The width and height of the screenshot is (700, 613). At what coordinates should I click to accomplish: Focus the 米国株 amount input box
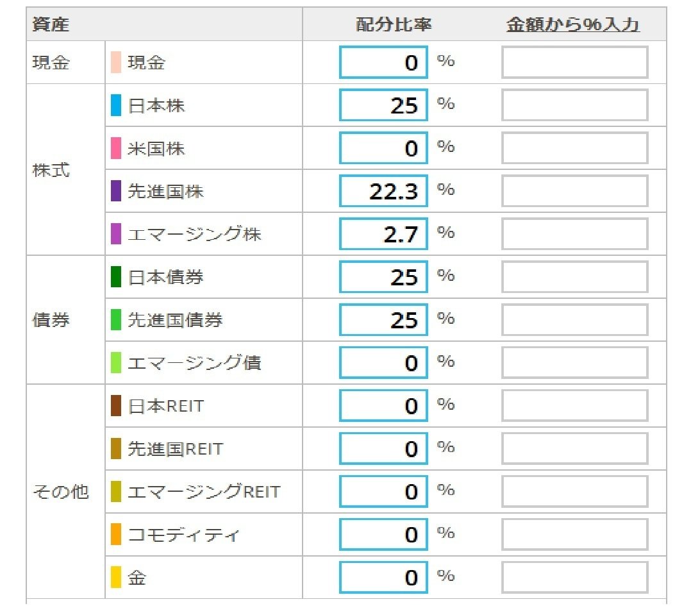pos(574,147)
